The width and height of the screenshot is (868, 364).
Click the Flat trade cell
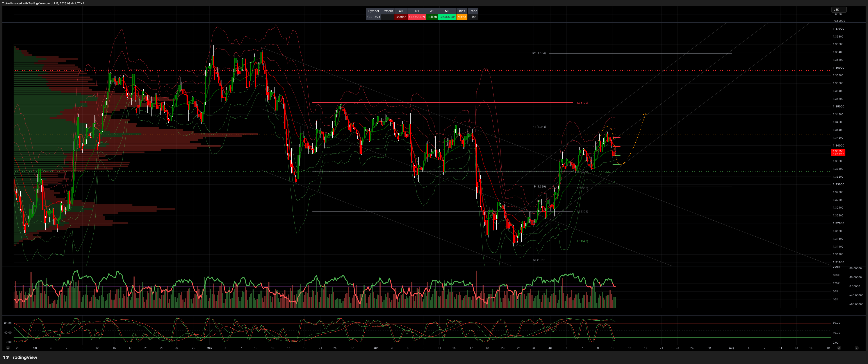click(x=473, y=17)
